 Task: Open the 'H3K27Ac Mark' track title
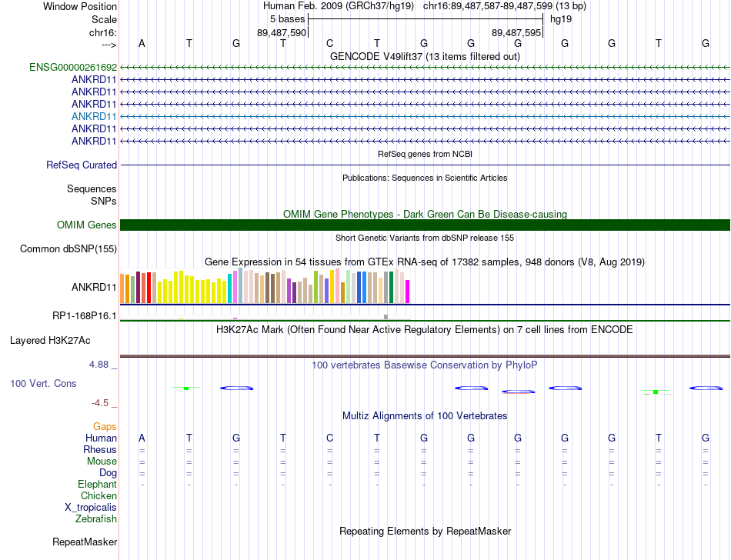coord(425,330)
